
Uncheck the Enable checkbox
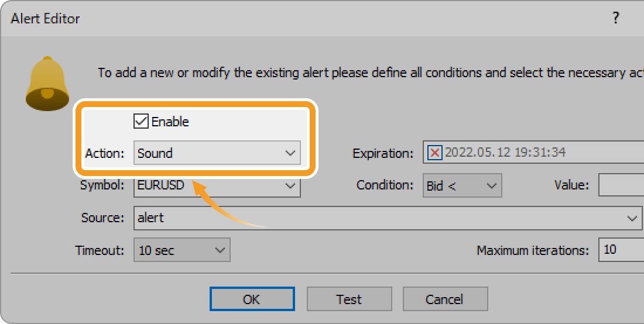141,122
